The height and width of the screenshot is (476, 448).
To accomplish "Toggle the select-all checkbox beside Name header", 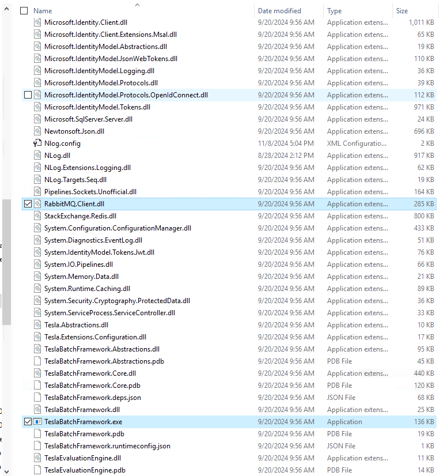I will point(24,11).
